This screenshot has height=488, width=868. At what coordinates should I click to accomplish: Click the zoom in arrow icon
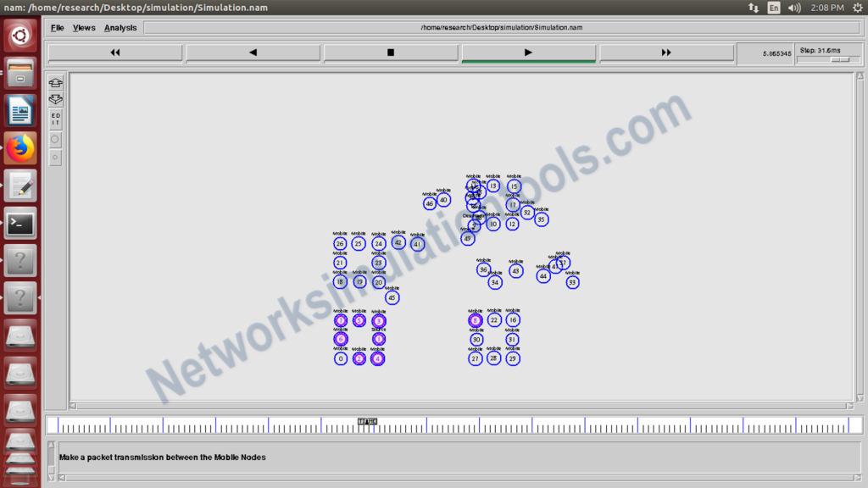tap(55, 81)
